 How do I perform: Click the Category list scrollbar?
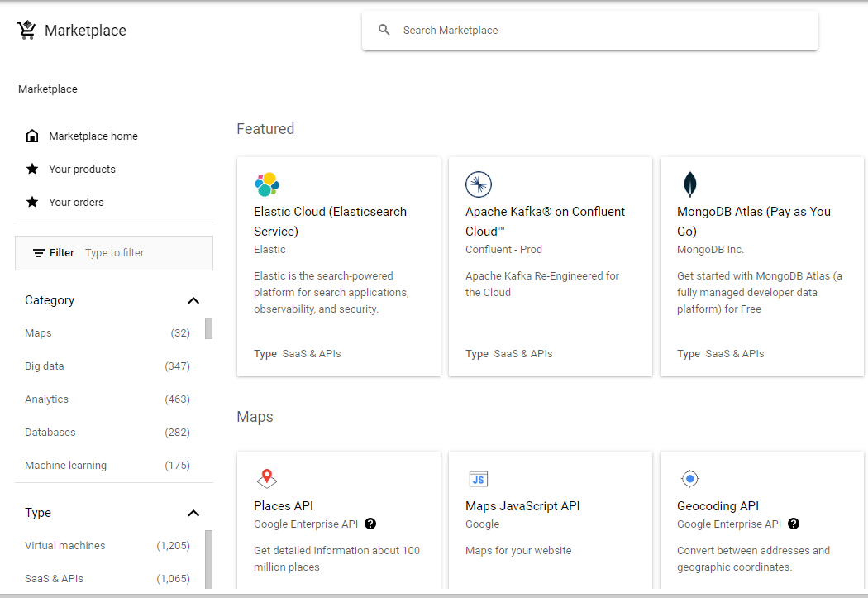[208, 328]
